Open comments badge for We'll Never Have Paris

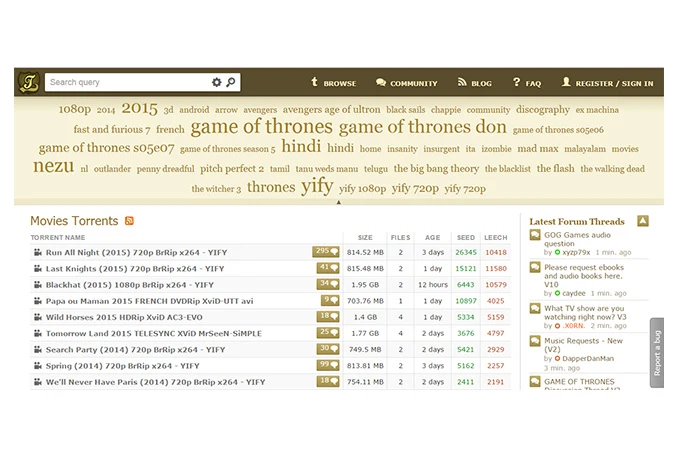328,381
